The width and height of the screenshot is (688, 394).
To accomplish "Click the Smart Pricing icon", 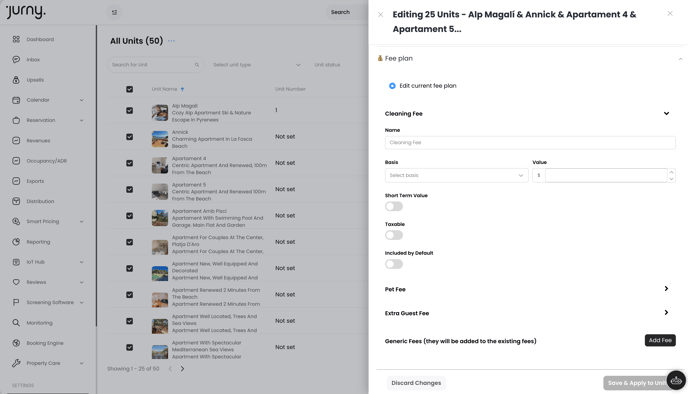I will (x=16, y=221).
